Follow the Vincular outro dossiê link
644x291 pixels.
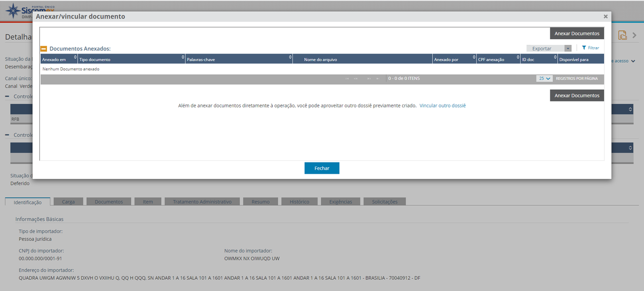pos(442,105)
